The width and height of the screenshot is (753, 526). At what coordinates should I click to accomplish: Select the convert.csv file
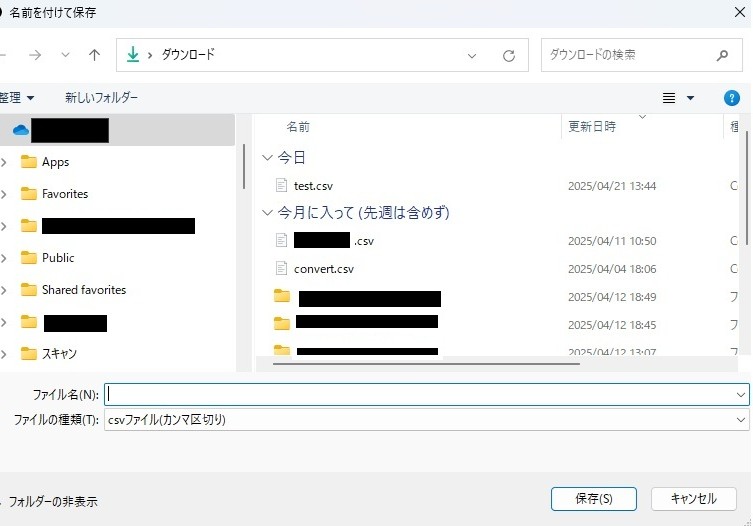pyautogui.click(x=324, y=269)
